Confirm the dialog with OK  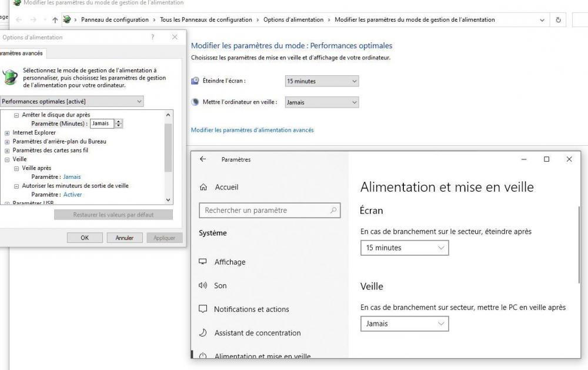pyautogui.click(x=85, y=238)
